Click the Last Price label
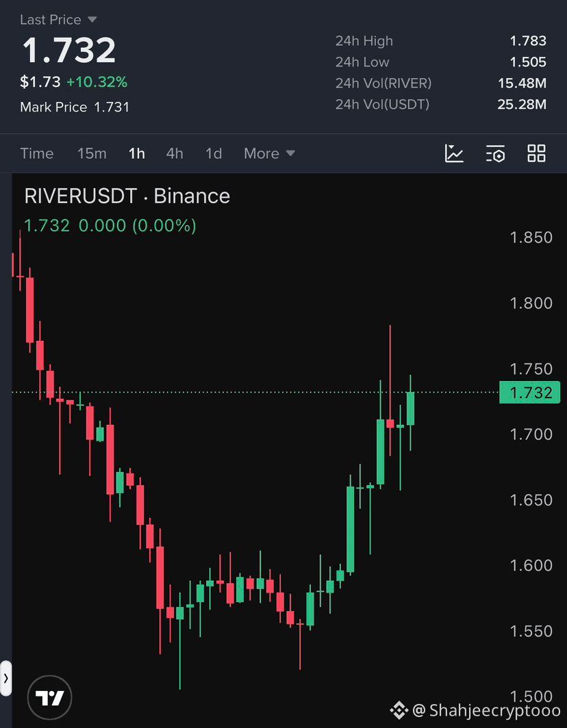This screenshot has height=728, width=567. (51, 19)
